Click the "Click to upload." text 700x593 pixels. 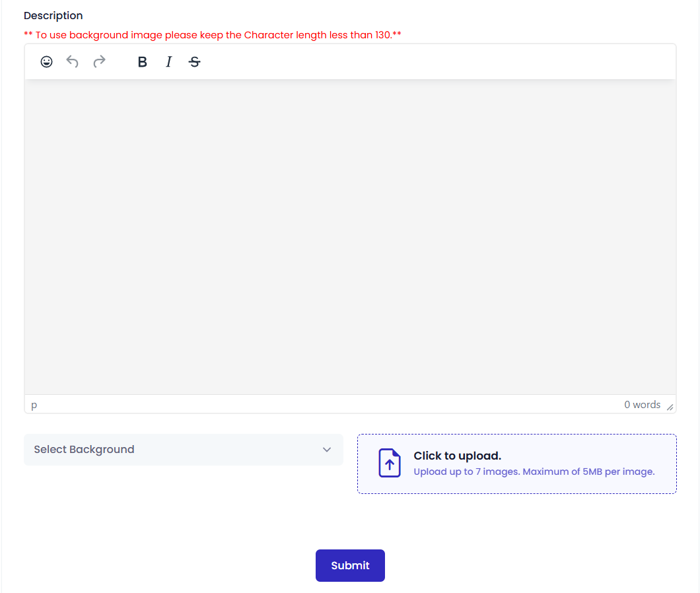pyautogui.click(x=457, y=456)
